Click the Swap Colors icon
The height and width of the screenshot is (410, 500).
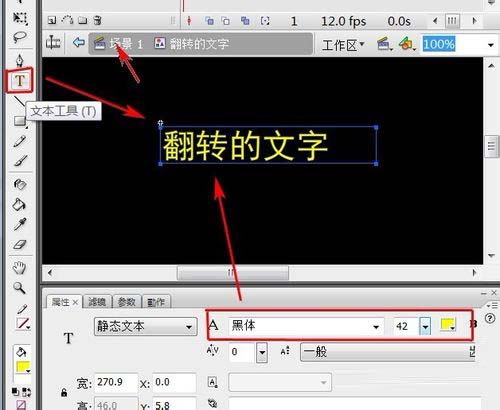27,392
